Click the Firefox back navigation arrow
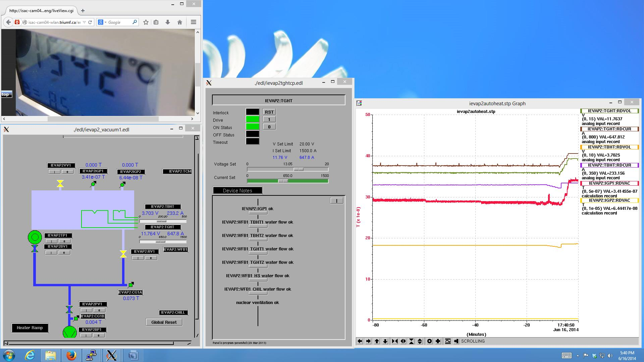The width and height of the screenshot is (644, 362). 8,22
